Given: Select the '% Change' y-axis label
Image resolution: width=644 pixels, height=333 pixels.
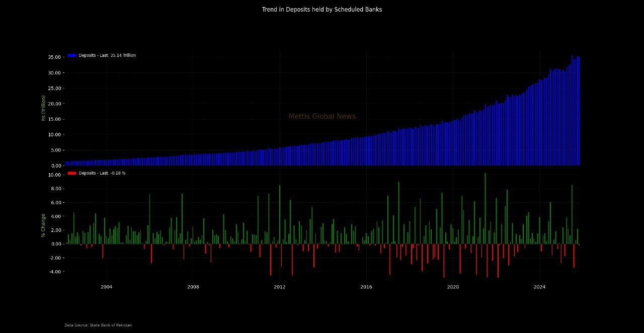Looking at the screenshot, I should click(x=44, y=225).
